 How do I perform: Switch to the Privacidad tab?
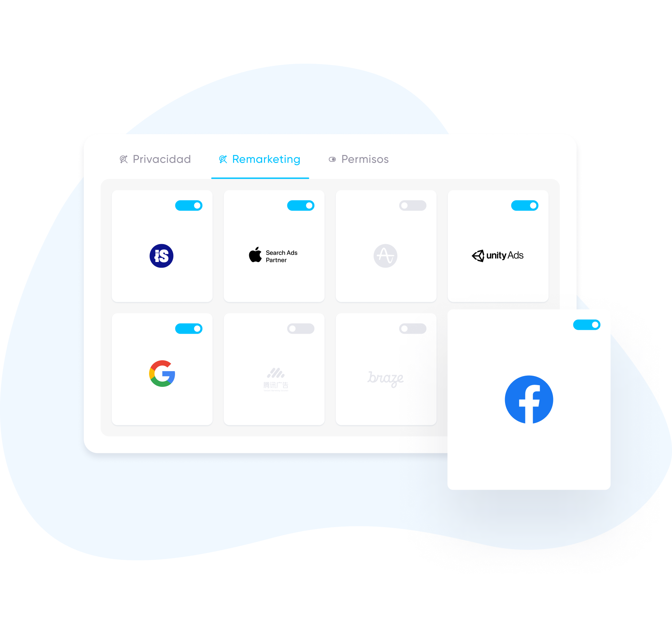pos(155,159)
